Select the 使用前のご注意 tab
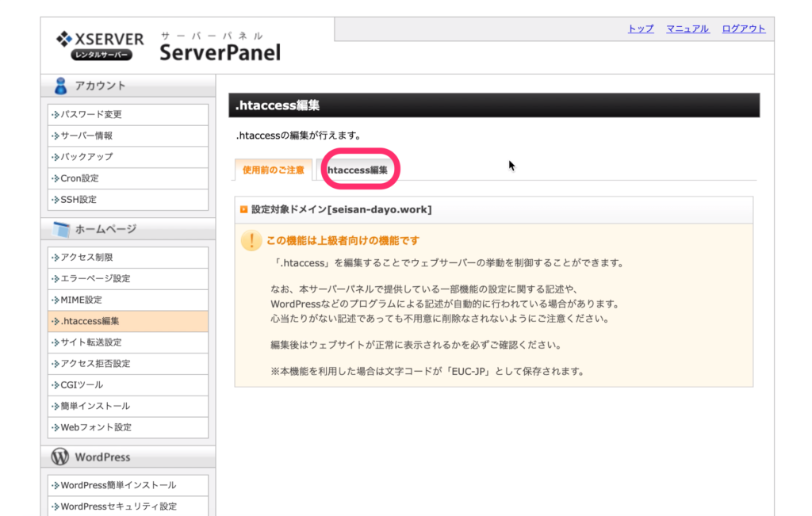This screenshot has width=812, height=516. point(273,170)
